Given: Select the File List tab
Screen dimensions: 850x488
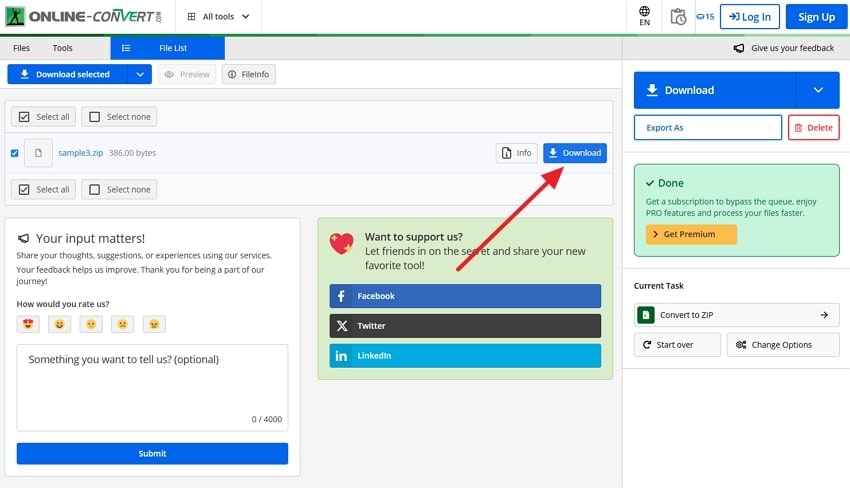Looking at the screenshot, I should pos(168,48).
